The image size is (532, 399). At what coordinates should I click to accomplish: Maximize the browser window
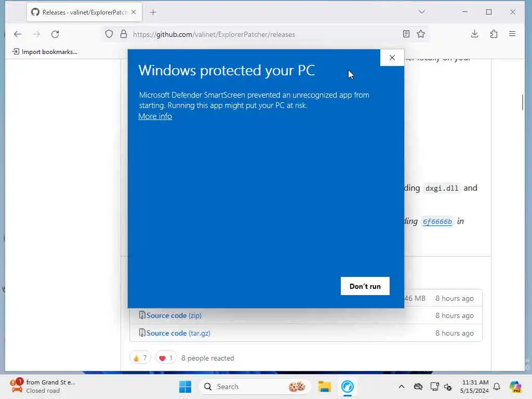pos(489,12)
